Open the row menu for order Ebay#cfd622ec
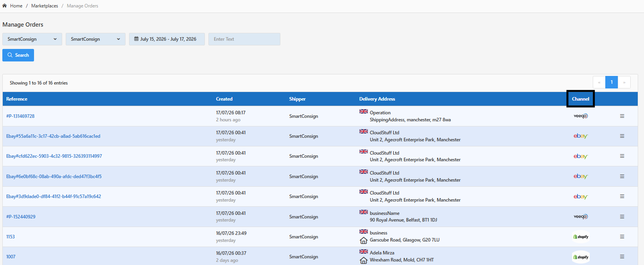This screenshot has height=265, width=644. 622,156
